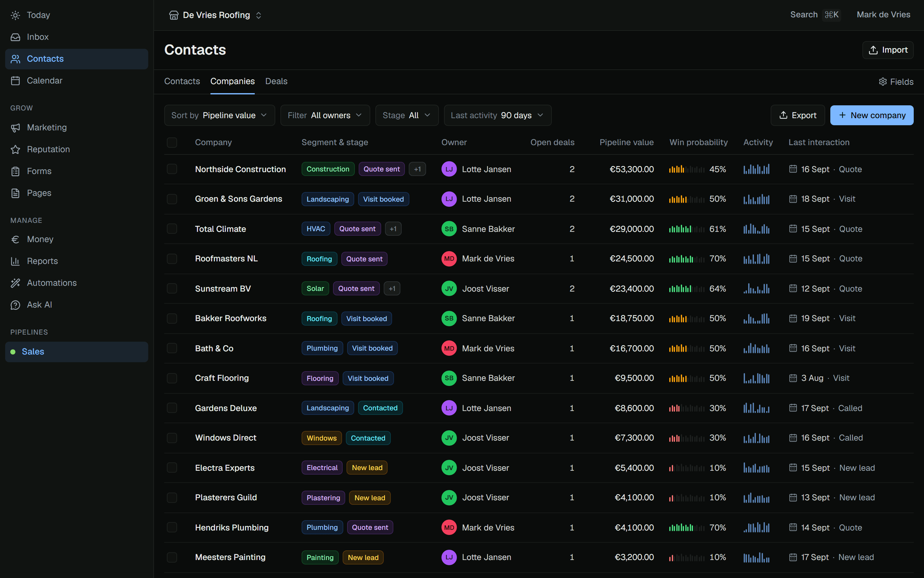Switch to the Deals tab
The image size is (924, 578).
point(277,82)
